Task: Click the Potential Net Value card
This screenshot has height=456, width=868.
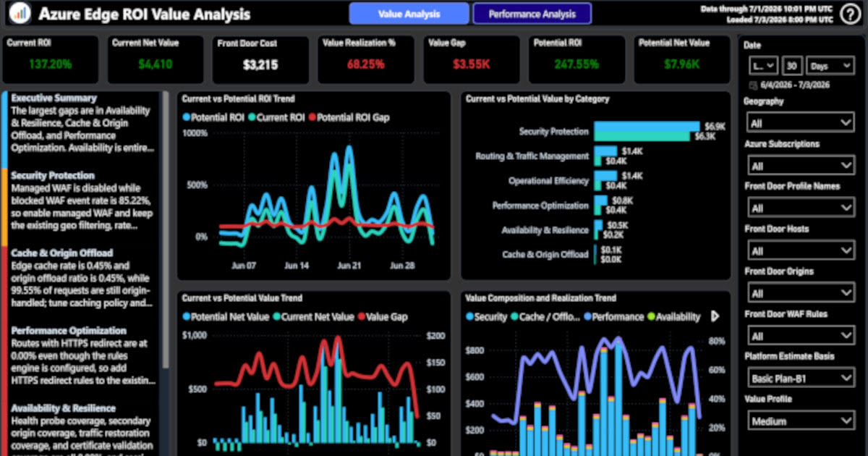Action: pos(682,59)
